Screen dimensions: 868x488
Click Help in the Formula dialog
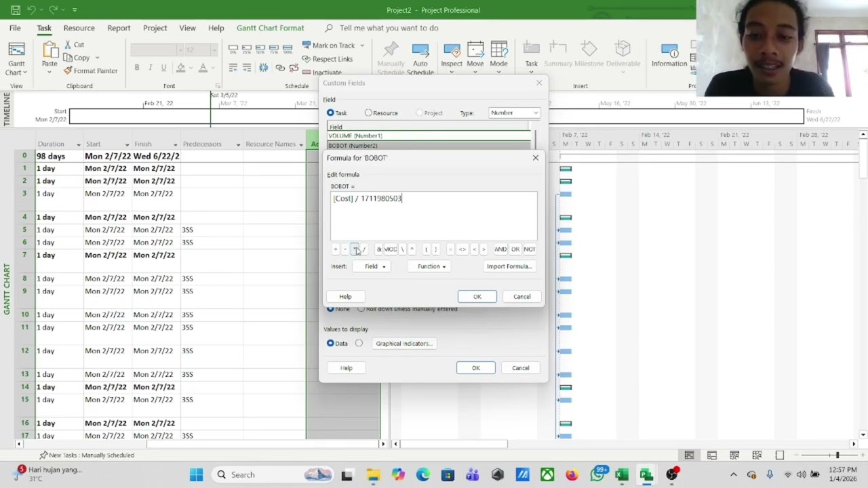click(345, 296)
